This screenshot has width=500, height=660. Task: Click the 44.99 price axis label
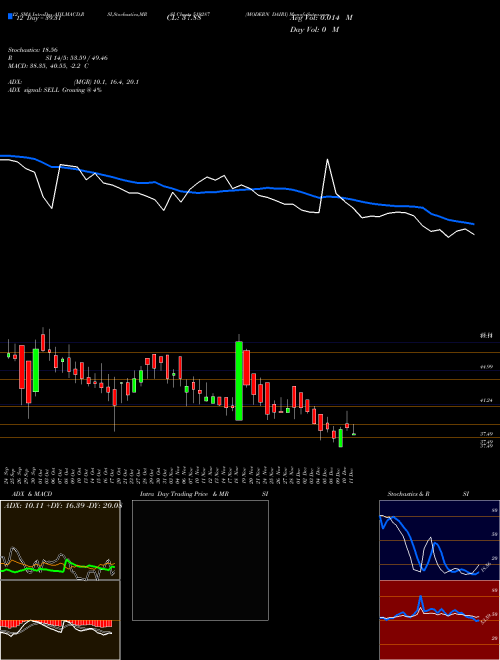486,367
